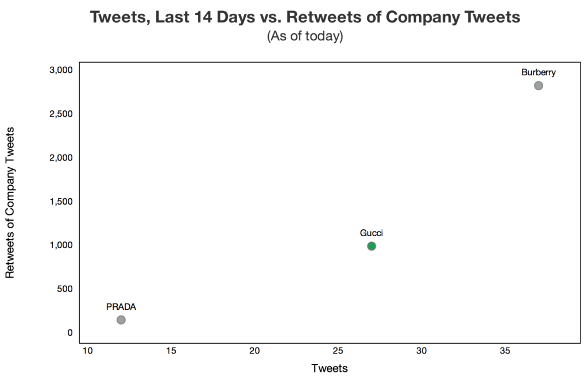
Task: Select the 35 x-axis tick label
Action: [x=505, y=351]
